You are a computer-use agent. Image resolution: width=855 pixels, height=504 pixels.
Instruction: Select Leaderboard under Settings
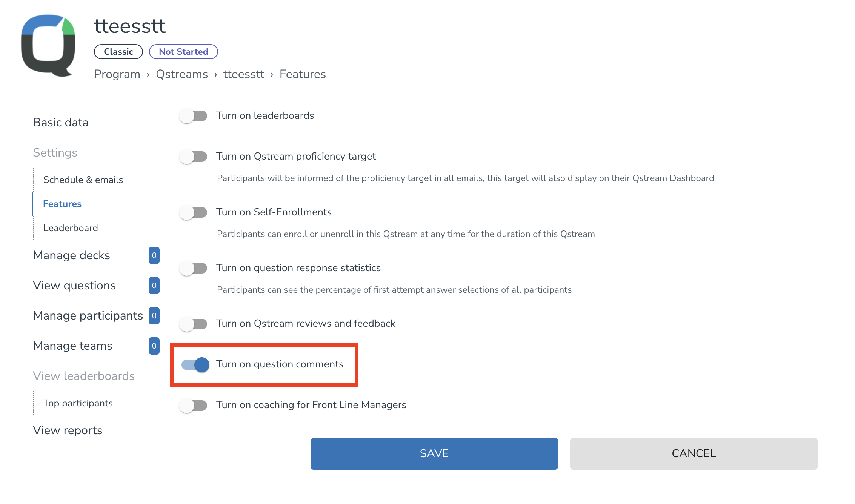(x=71, y=228)
